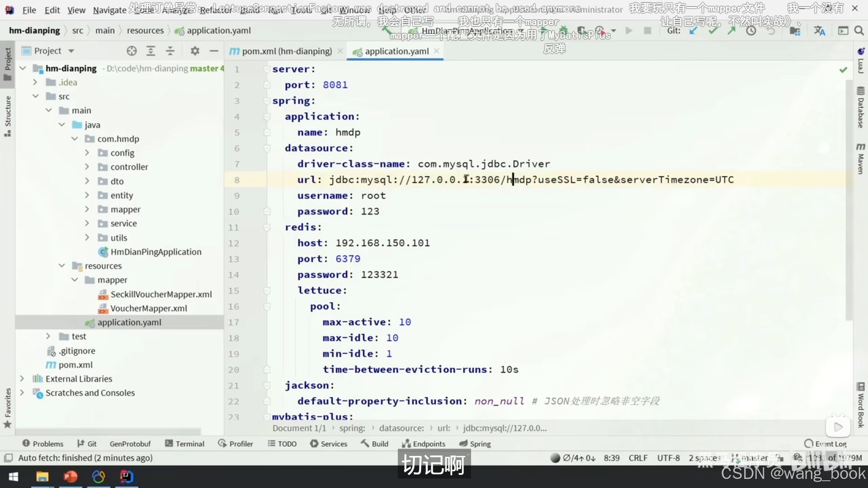868x488 pixels.
Task: Toggle fold on lettuce section at line 15
Action: coord(267,291)
